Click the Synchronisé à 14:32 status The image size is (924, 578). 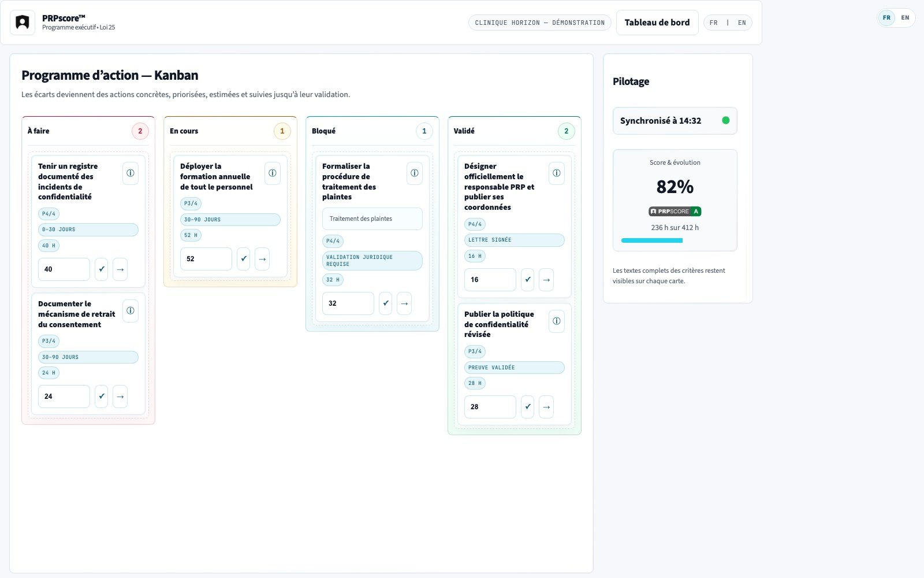pos(675,121)
